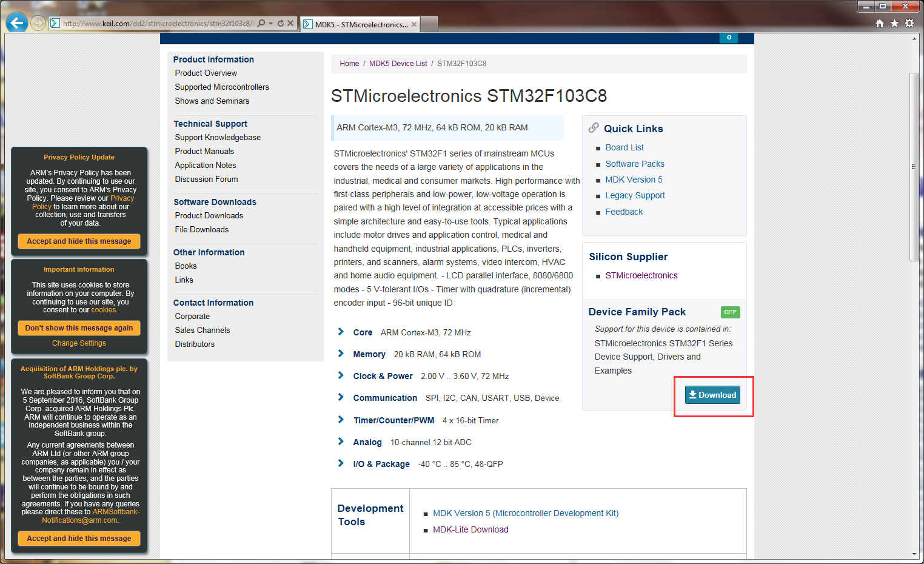
Task: Click the search magnifier icon in address bar
Action: [261, 23]
